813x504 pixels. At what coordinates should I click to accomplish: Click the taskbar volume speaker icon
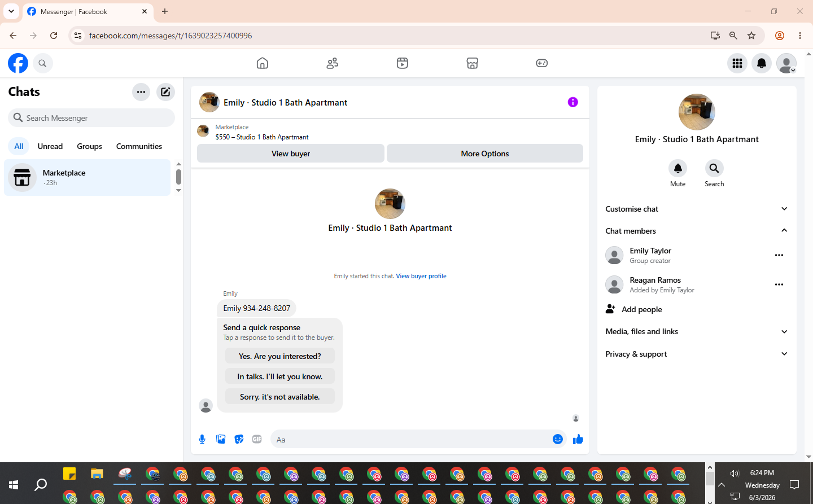[735, 473]
